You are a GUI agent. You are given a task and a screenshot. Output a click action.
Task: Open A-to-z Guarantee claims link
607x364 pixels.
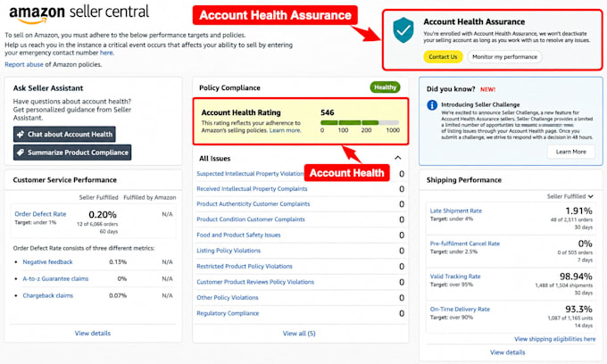click(x=55, y=278)
